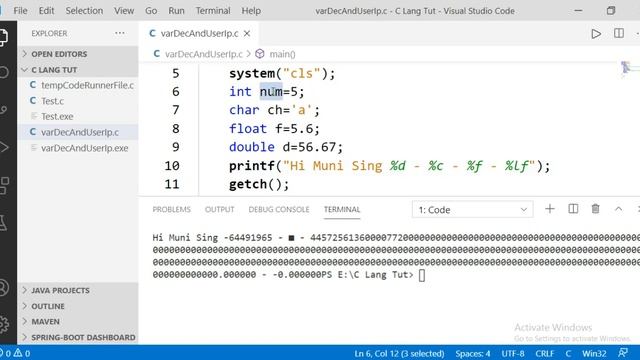Switch to the Debug Console tab

[279, 209]
